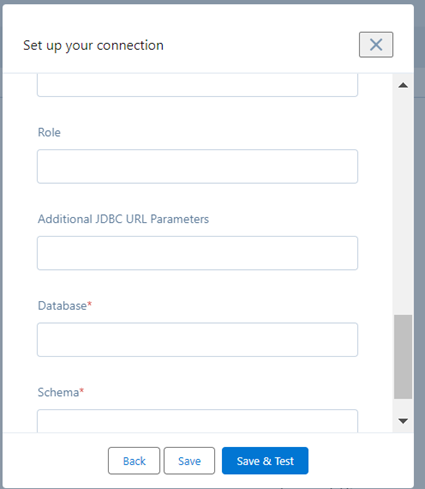Click the Additional JDBC URL Parameters label
Viewport: 425px width, 489px height.
pyautogui.click(x=123, y=219)
